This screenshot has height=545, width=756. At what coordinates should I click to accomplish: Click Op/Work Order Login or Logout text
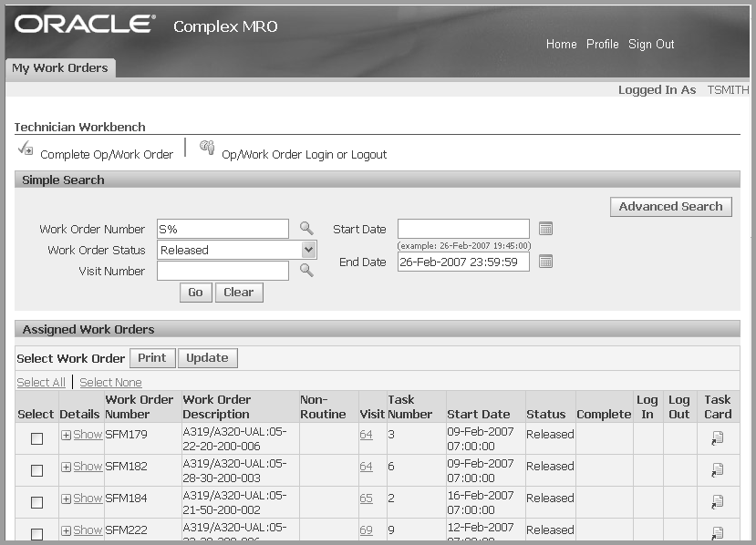coord(305,154)
